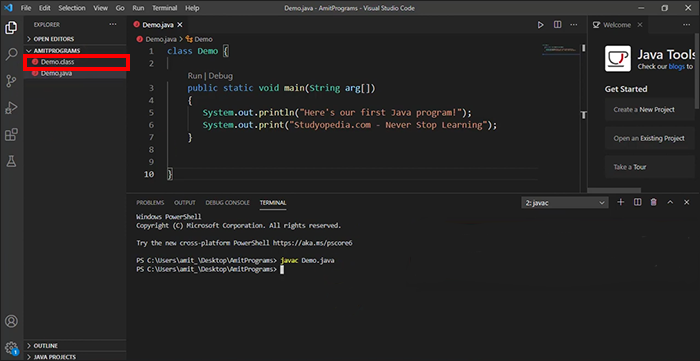Open the Source Control view icon
The height and width of the screenshot is (361, 700).
(x=11, y=81)
